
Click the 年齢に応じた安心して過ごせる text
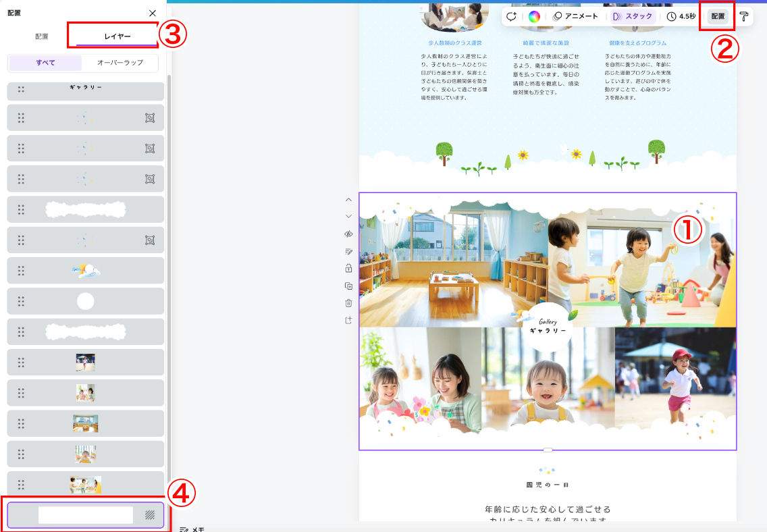coord(548,509)
